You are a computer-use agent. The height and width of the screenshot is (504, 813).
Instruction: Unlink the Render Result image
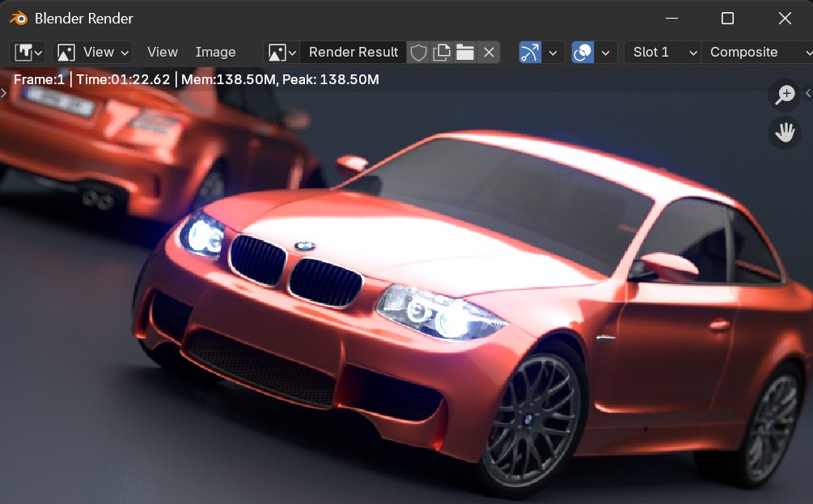pos(489,53)
